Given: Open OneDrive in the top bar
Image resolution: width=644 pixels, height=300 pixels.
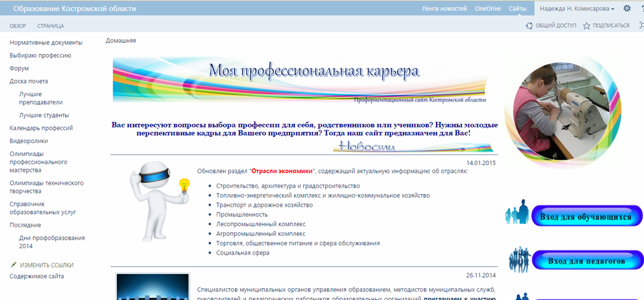Looking at the screenshot, I should pos(487,8).
